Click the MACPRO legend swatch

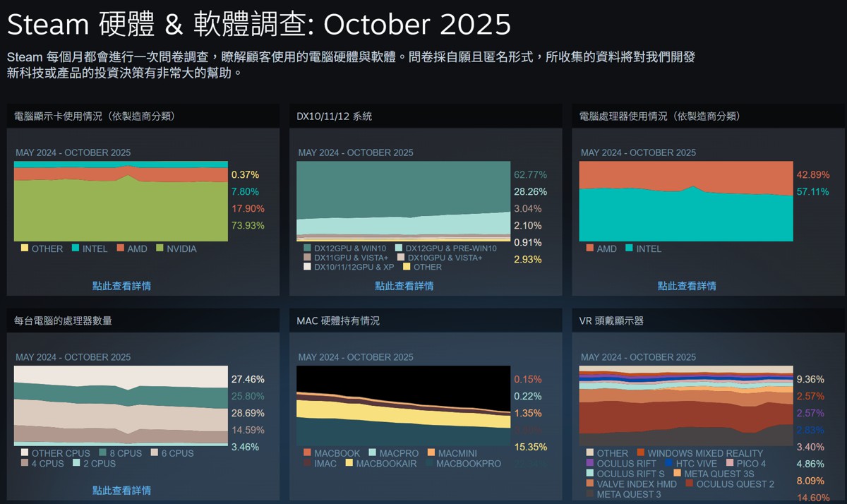coord(372,453)
